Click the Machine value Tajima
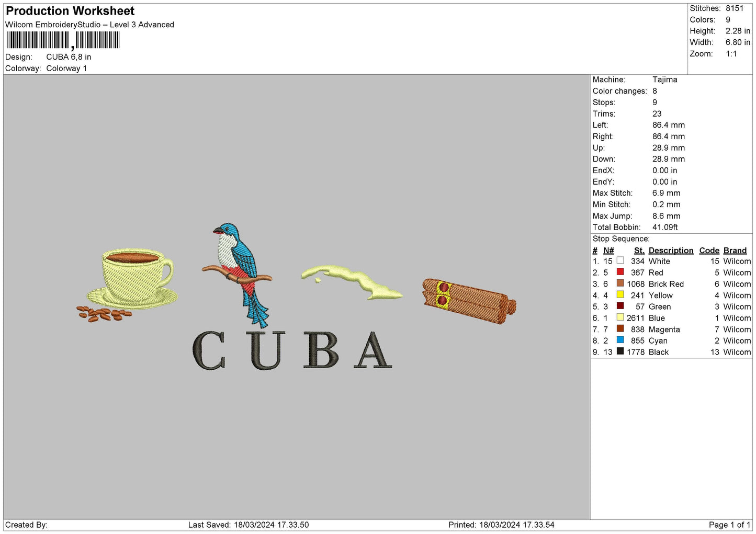 coord(665,79)
